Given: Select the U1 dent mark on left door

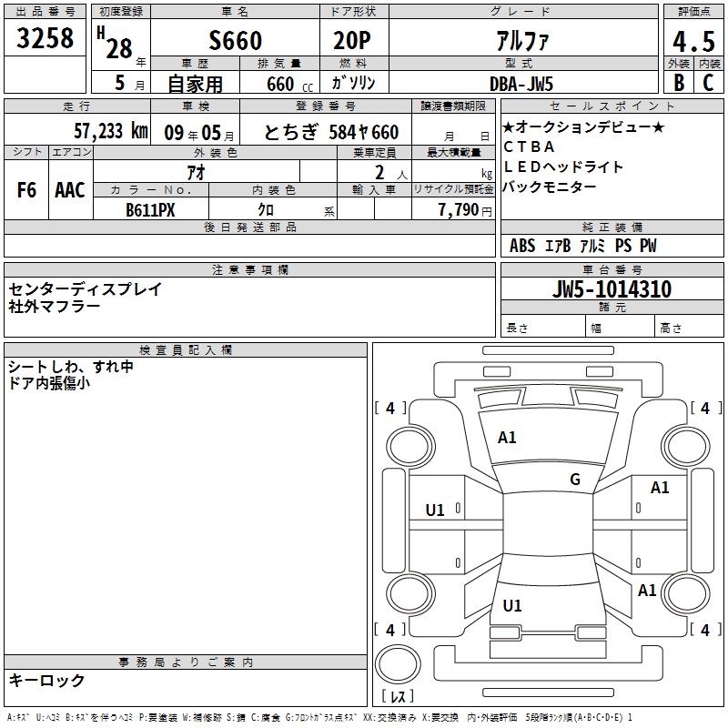Looking at the screenshot, I should point(435,511).
